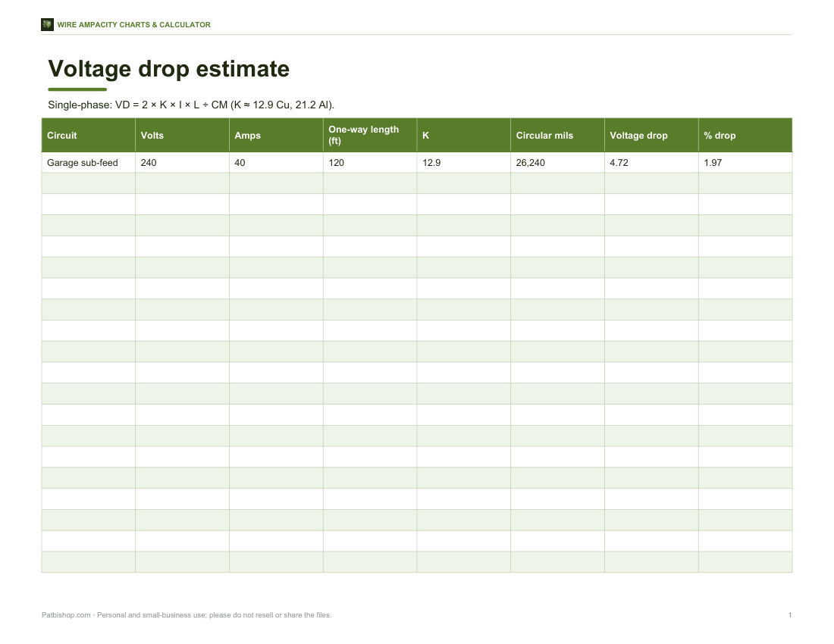Select the '1.97' percent drop cell
834x644 pixels.
(x=745, y=163)
